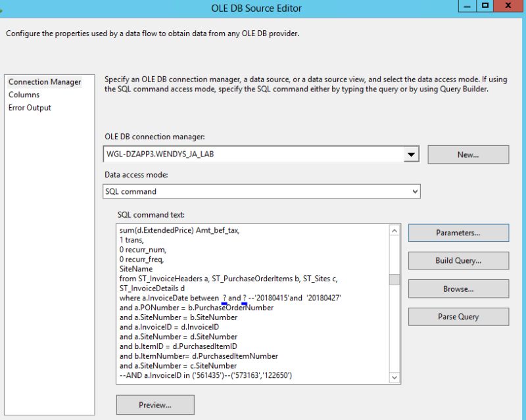Maximize the OLE DB Source Editor window
This screenshot has height=420, width=526.
tap(485, 7)
